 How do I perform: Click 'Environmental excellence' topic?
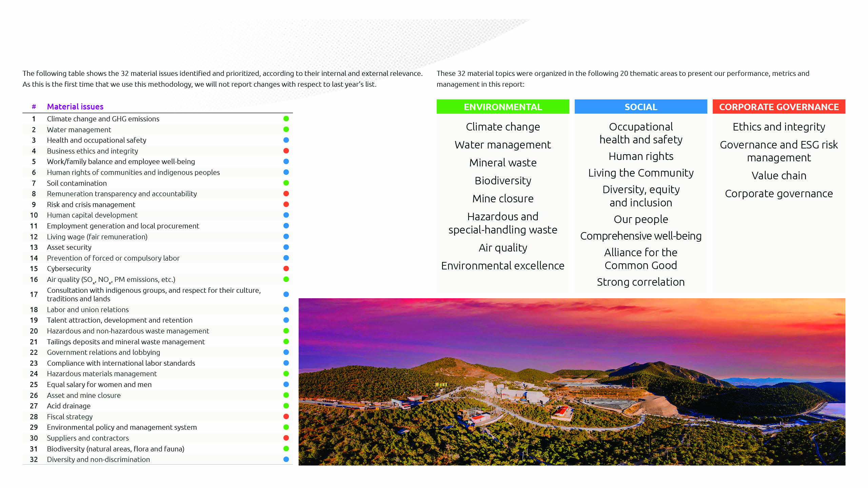coord(503,266)
